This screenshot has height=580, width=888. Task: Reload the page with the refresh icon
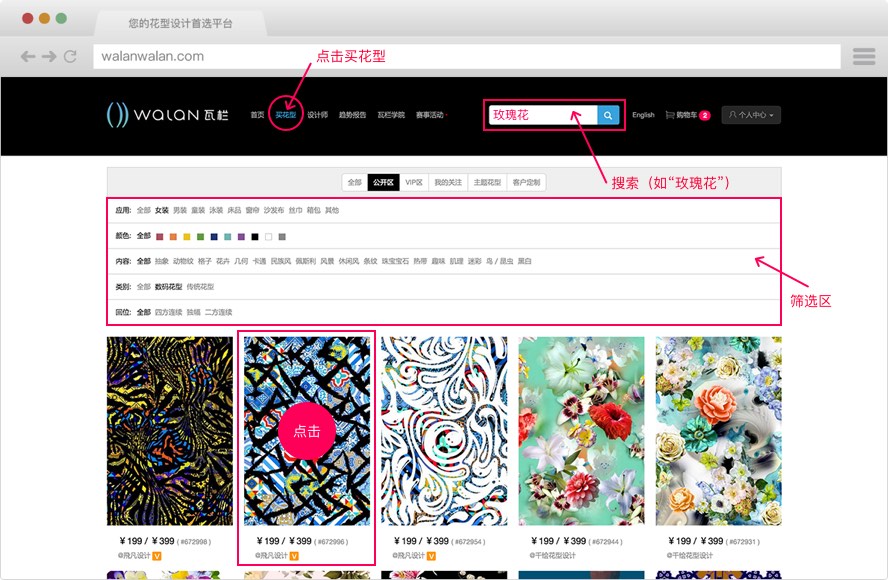(70, 57)
